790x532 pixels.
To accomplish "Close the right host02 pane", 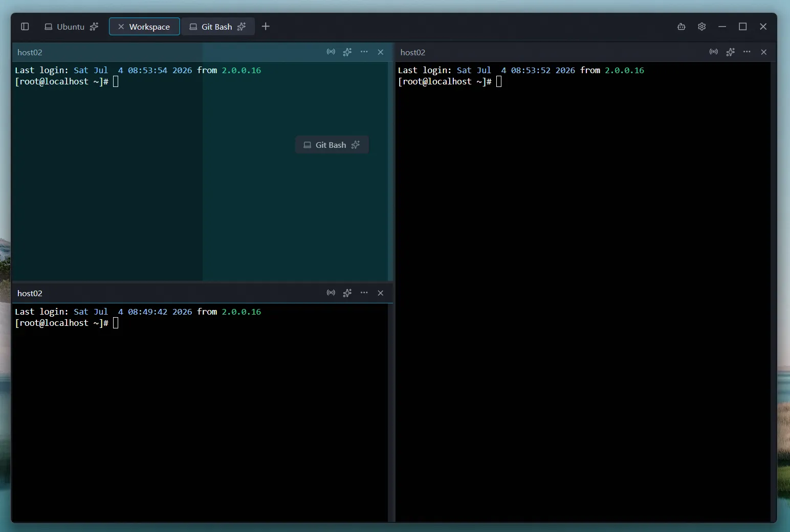I will coord(764,52).
